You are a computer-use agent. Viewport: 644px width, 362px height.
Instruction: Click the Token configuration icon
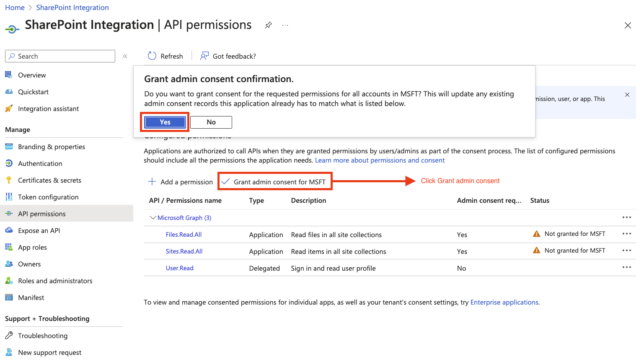point(9,197)
